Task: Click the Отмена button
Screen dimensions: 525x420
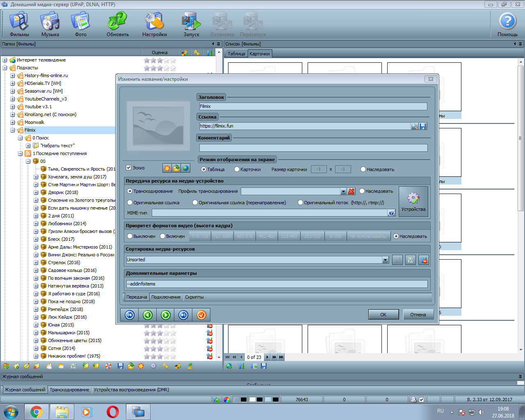Action: coord(418,315)
